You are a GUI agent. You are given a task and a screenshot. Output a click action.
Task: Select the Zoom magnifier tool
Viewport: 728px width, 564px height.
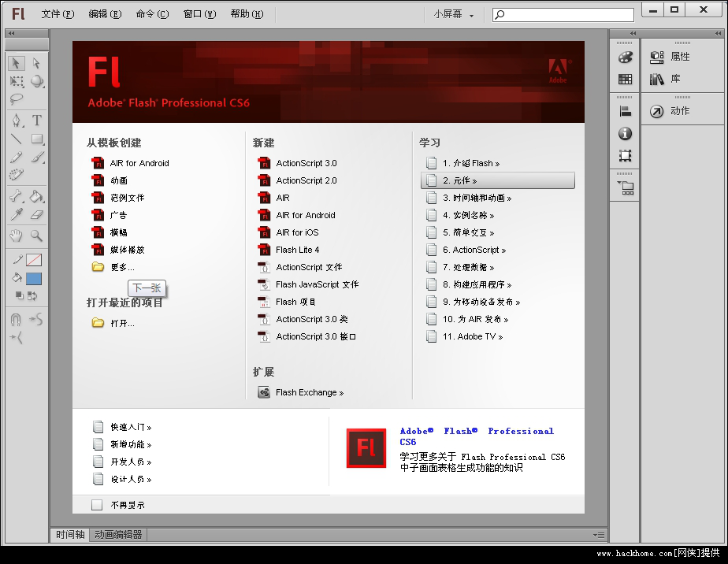click(x=36, y=236)
